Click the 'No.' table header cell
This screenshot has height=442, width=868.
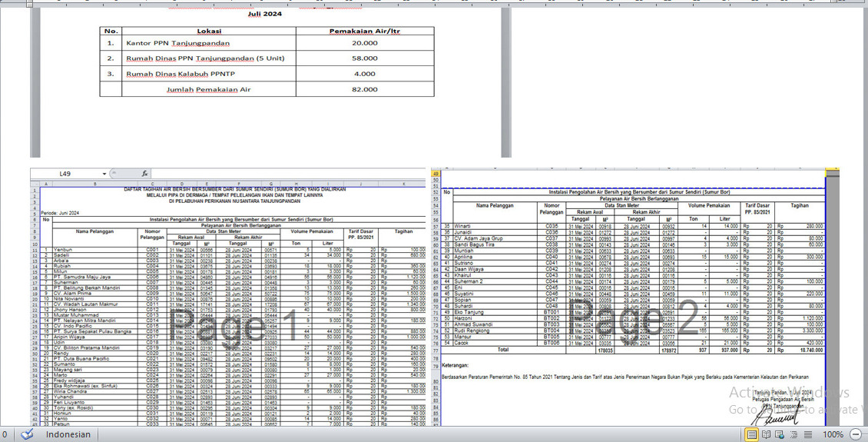(111, 31)
